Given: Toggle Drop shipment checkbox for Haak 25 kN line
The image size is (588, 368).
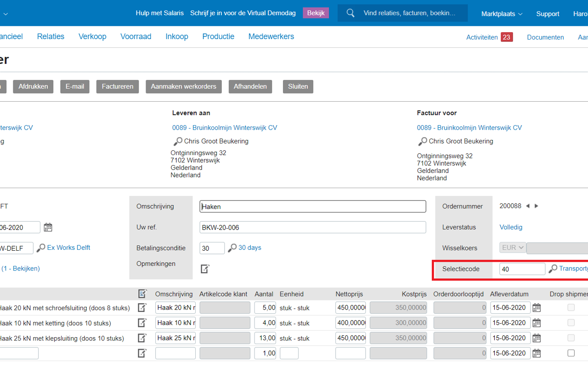Looking at the screenshot, I should point(571,338).
